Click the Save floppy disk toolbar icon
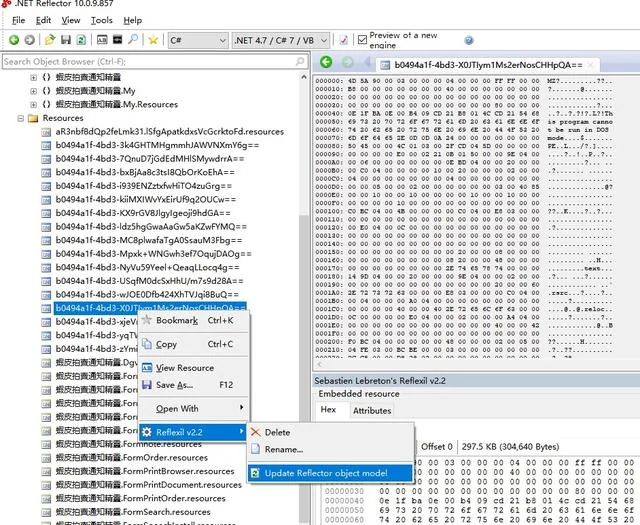640x525 pixels. point(66,40)
